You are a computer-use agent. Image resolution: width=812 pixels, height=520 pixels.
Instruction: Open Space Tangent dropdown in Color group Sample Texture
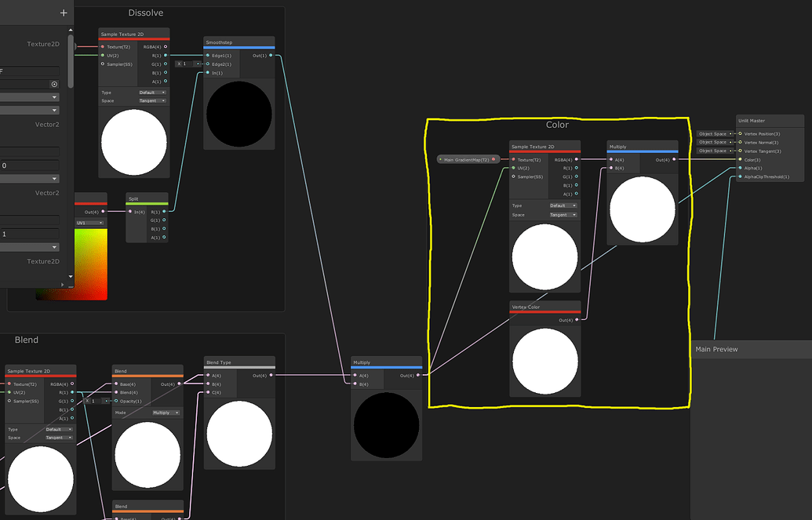click(x=563, y=215)
